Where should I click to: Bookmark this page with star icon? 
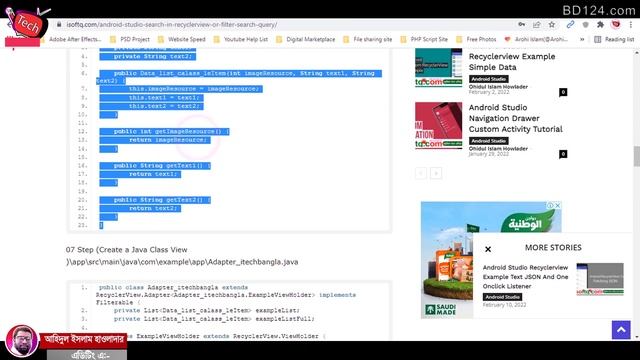(x=552, y=24)
